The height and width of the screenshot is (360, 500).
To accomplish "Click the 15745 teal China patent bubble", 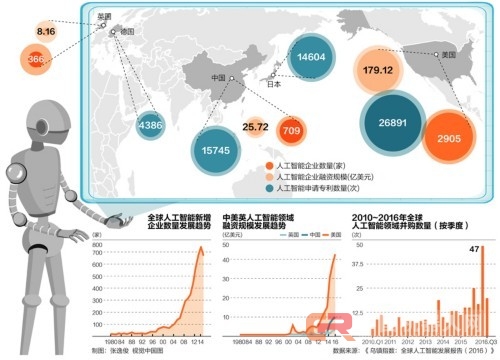I will (x=216, y=150).
